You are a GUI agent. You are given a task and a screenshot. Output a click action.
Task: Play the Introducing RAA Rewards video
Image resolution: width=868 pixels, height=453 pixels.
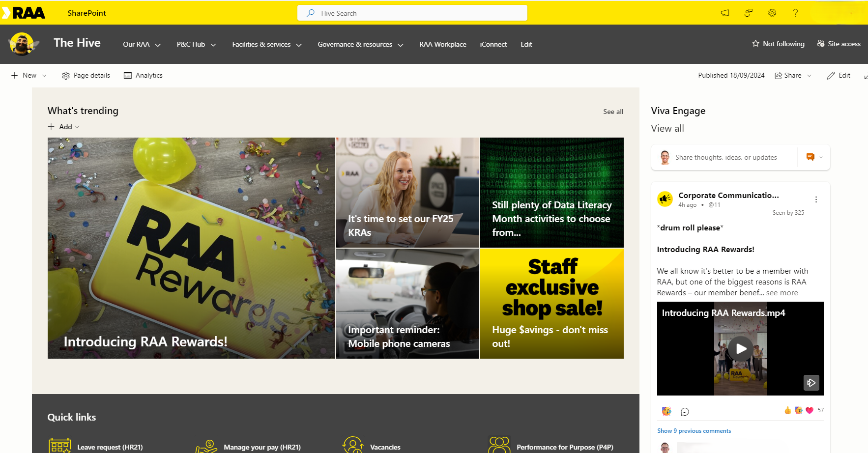point(741,348)
